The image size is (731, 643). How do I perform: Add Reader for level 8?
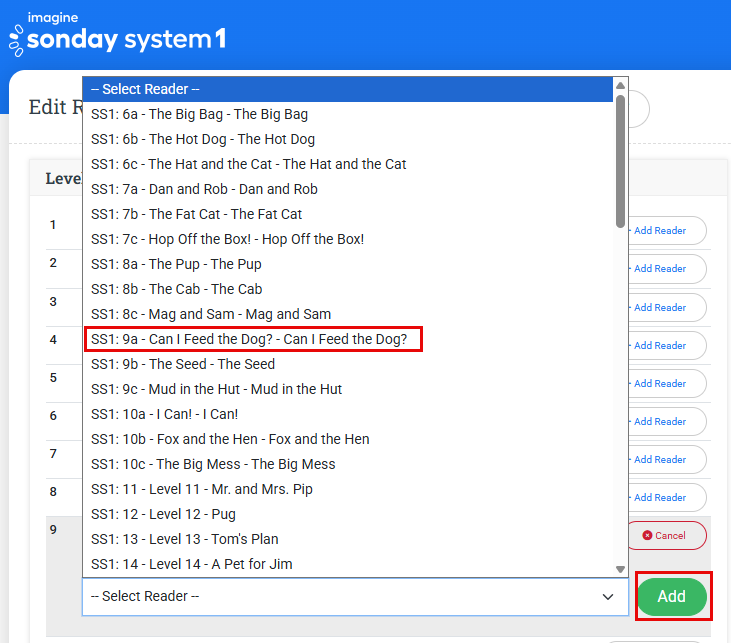(x=666, y=498)
